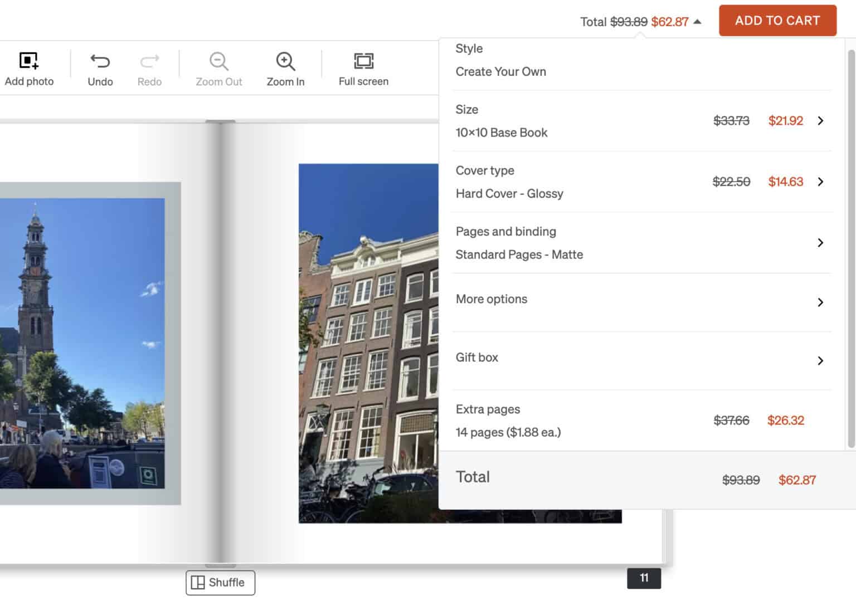Click the Extra pages price $26.32
Viewport: 856px width, 616px height.
point(786,421)
